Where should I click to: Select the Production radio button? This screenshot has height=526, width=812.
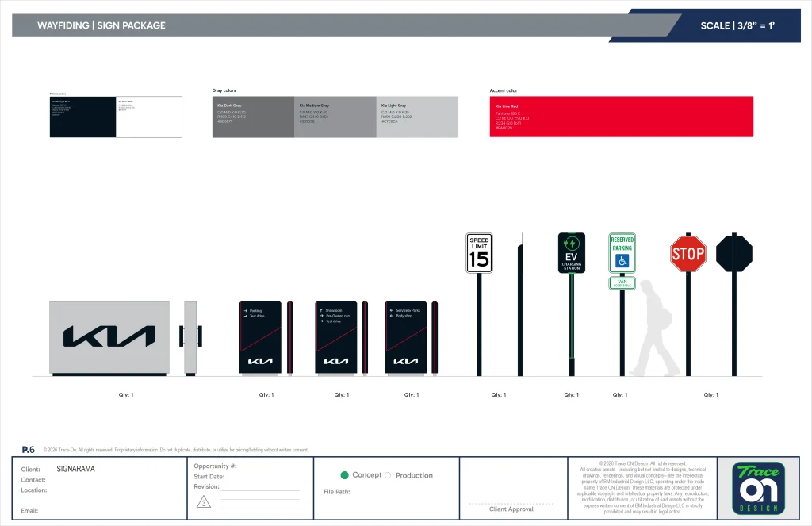pos(388,475)
